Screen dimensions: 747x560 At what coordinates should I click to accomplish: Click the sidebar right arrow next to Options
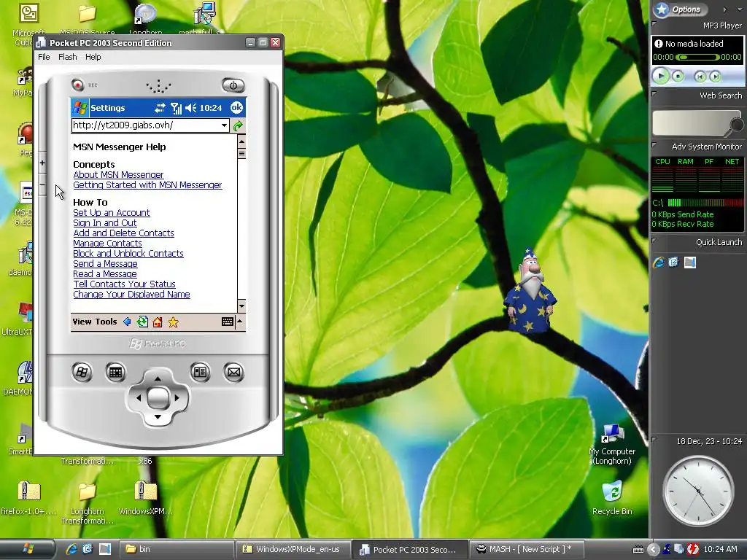[724, 9]
